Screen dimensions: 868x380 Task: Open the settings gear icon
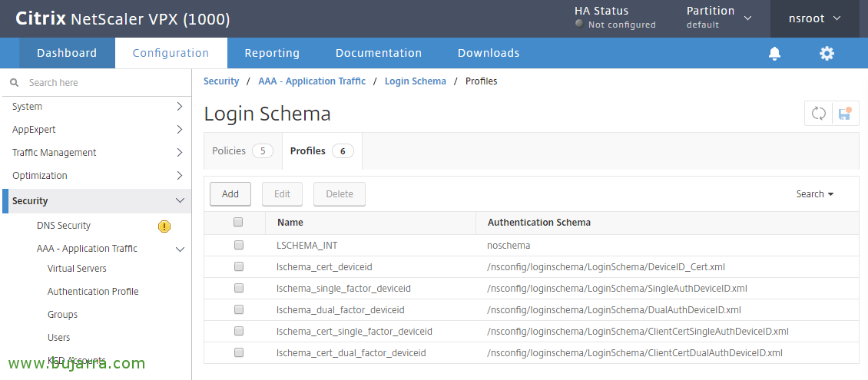click(827, 53)
